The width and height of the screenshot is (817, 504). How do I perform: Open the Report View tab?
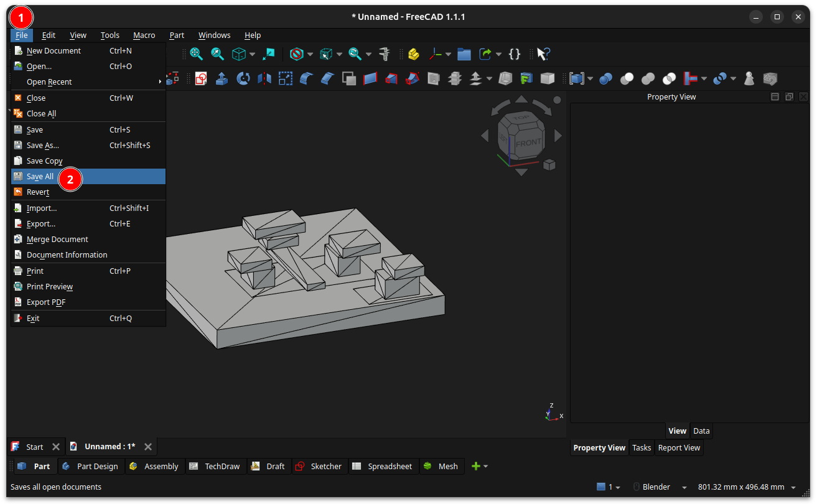pyautogui.click(x=679, y=448)
